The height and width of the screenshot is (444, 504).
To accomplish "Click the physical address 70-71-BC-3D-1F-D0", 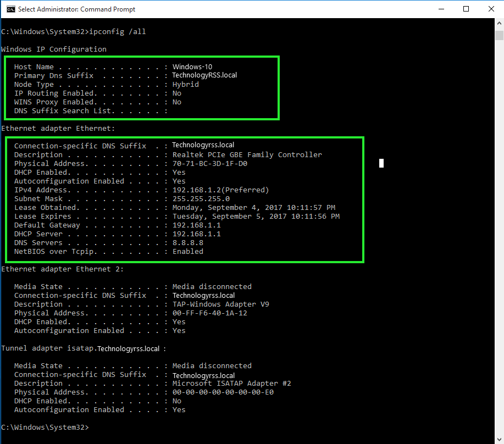I will pyautogui.click(x=209, y=164).
